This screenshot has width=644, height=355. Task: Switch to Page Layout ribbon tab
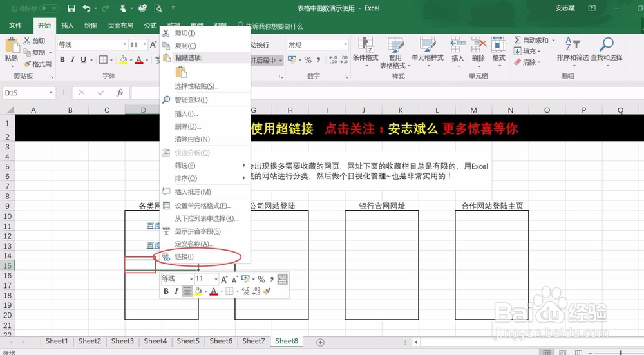(x=120, y=26)
